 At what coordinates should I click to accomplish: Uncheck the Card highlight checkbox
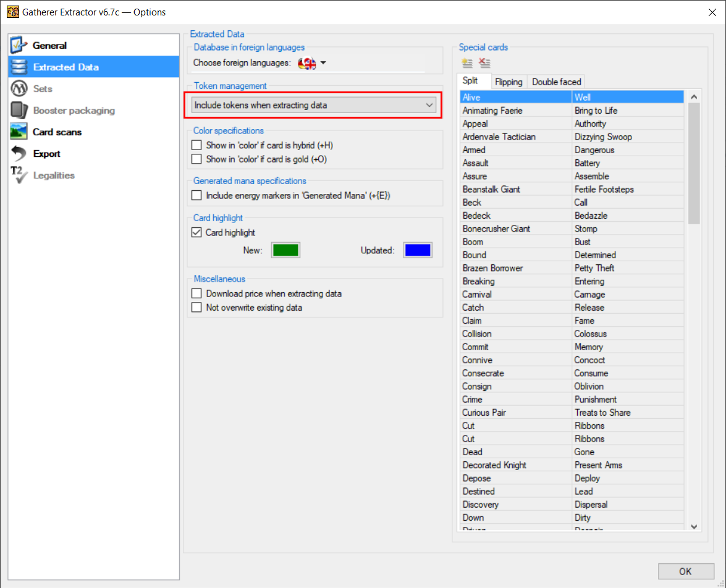point(196,233)
